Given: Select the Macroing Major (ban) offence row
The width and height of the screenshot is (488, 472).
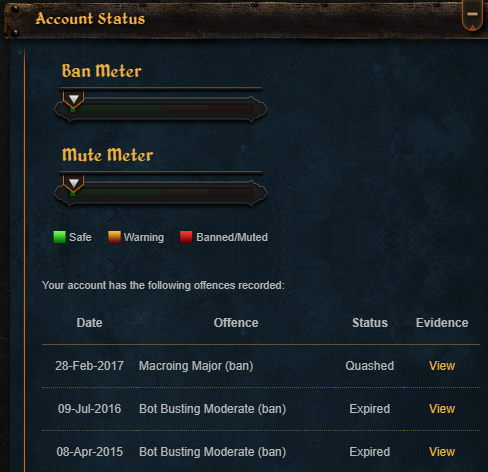Looking at the screenshot, I should [x=261, y=366].
